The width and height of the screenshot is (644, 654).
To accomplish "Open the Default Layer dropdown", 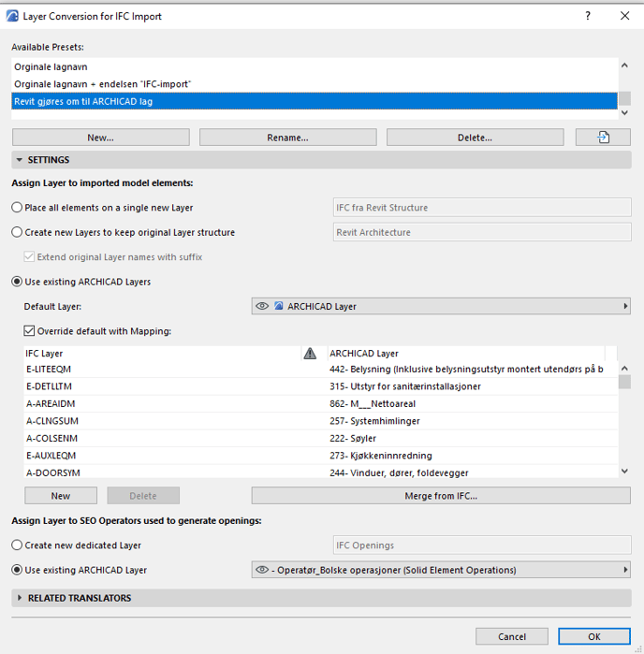I will click(441, 306).
